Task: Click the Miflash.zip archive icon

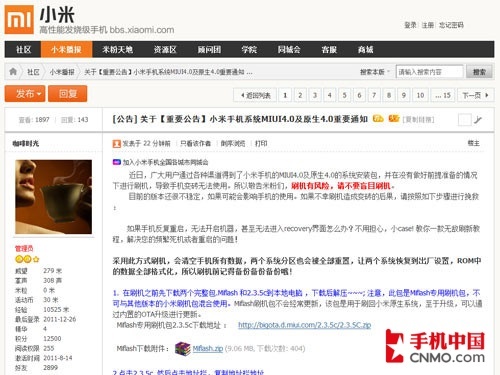Action: pos(182,349)
